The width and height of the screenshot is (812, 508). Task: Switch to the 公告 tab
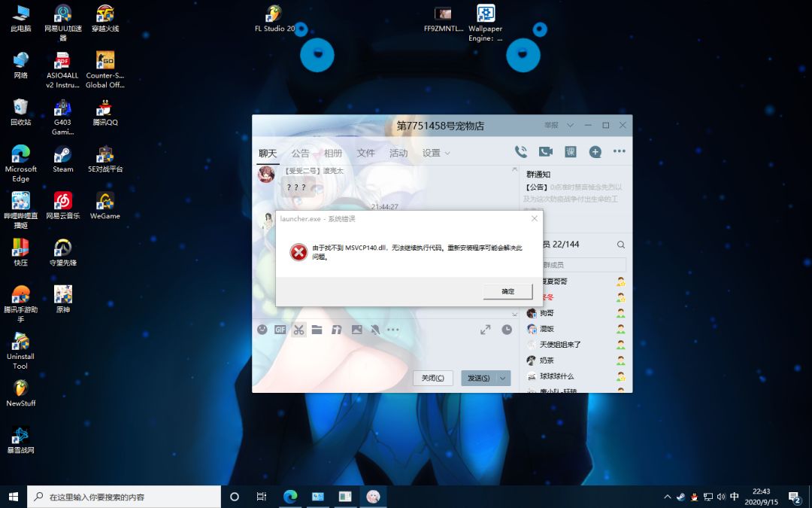tap(300, 154)
